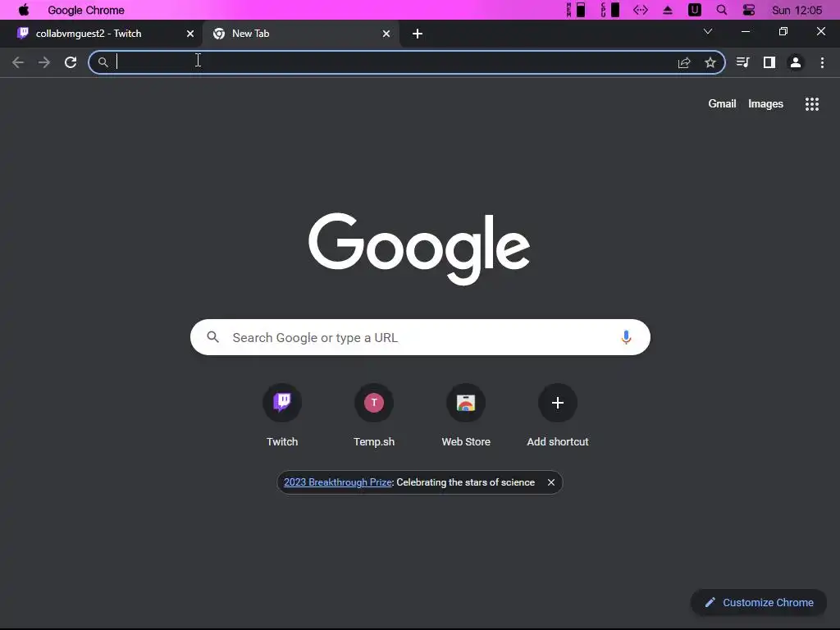The width and height of the screenshot is (840, 630).
Task: Click the magnifier icon in the search box
Action: click(212, 337)
